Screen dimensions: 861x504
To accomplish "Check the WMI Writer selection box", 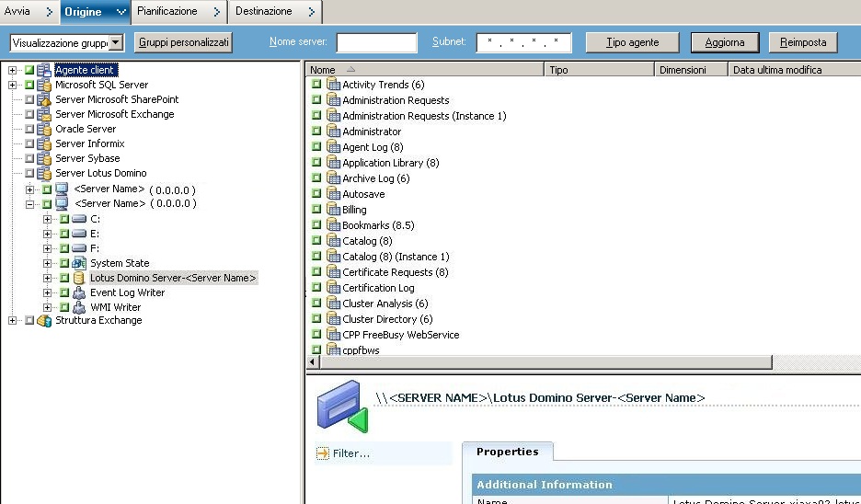I will click(x=64, y=307).
